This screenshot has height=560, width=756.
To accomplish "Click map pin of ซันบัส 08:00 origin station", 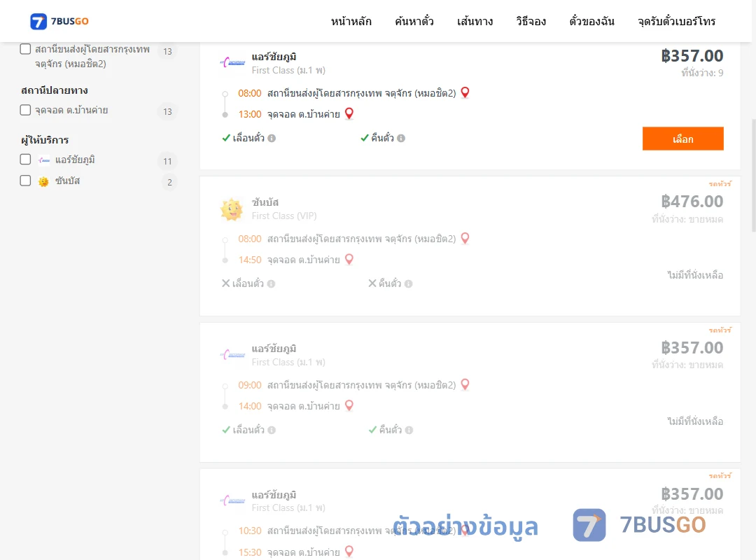I will tap(465, 238).
